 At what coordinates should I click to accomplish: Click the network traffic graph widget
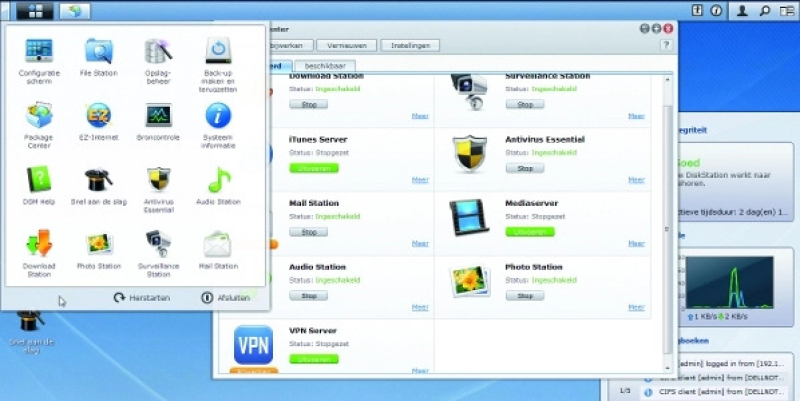pyautogui.click(x=729, y=283)
